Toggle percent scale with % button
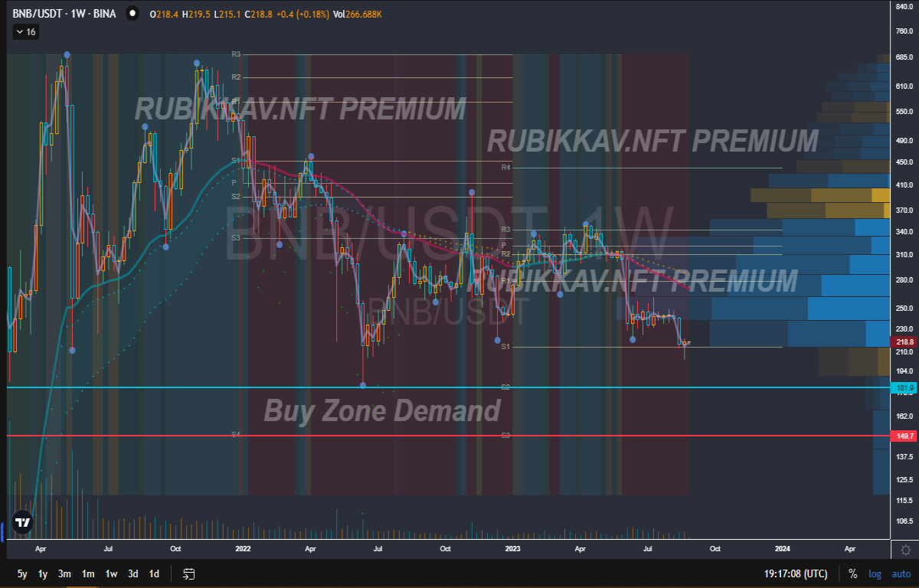 click(853, 573)
